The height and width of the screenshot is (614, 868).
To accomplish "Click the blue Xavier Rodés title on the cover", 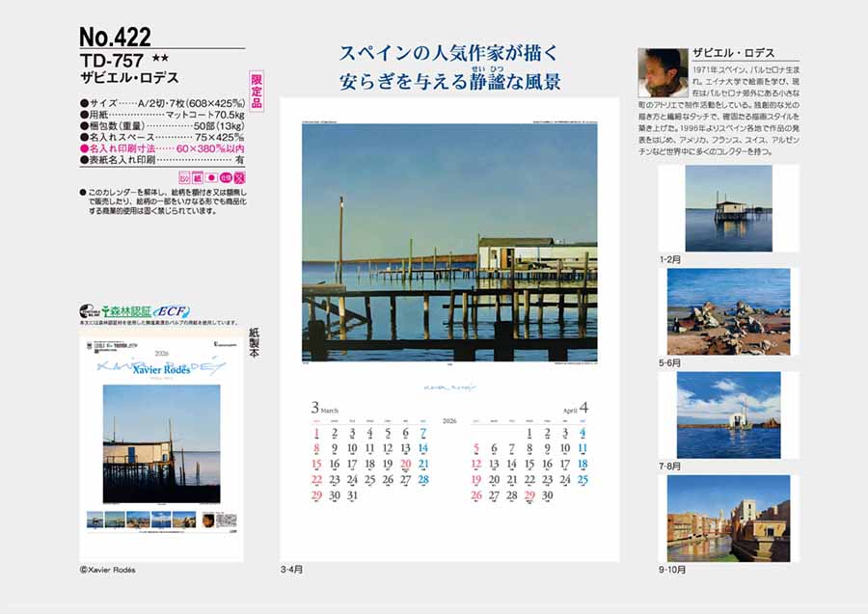I will pyautogui.click(x=161, y=369).
